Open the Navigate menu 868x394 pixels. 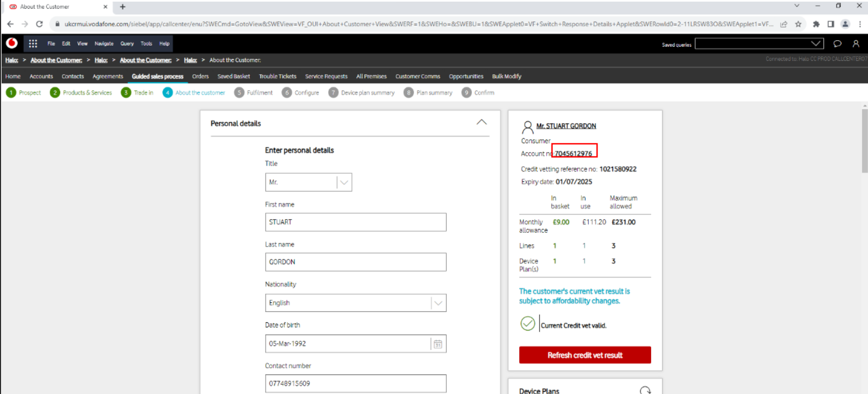[x=104, y=43]
